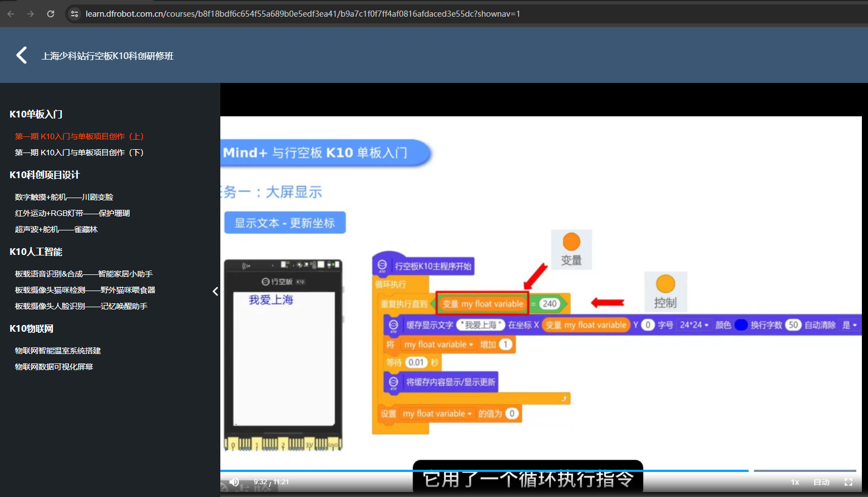The height and width of the screenshot is (497, 868).
Task: Enter fullscreen video mode
Action: tap(849, 482)
